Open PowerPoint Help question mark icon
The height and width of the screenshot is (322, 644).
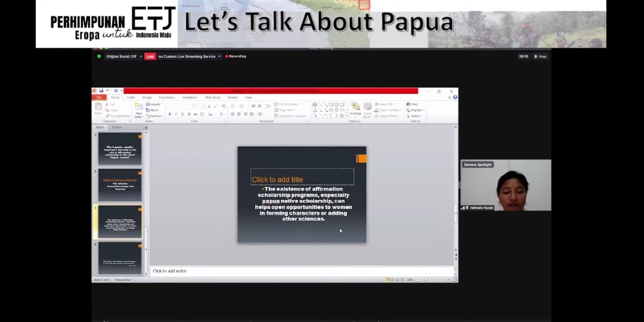[x=455, y=97]
